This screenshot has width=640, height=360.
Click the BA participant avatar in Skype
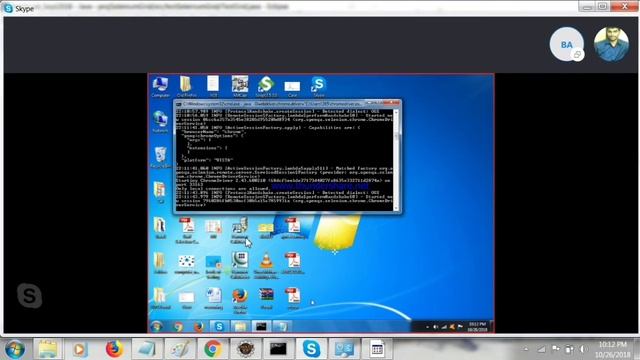click(x=567, y=44)
